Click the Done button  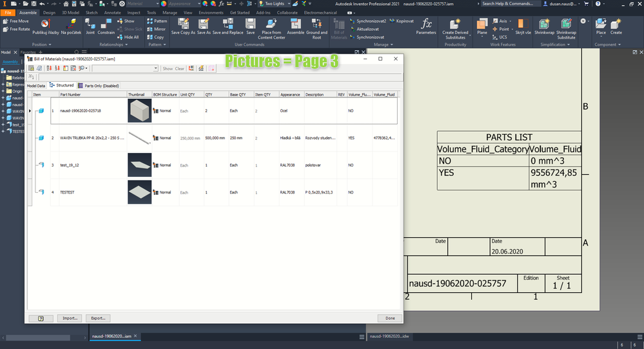coord(390,318)
